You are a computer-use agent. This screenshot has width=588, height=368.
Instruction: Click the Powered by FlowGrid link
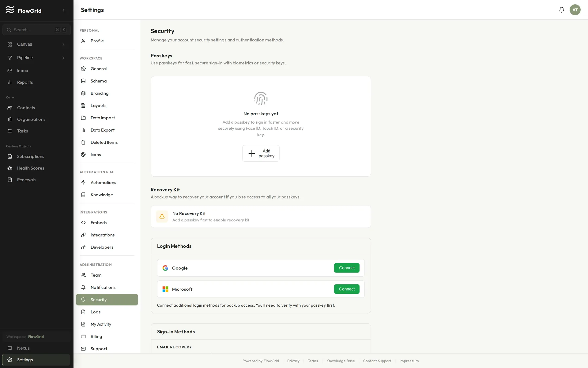pyautogui.click(x=261, y=361)
